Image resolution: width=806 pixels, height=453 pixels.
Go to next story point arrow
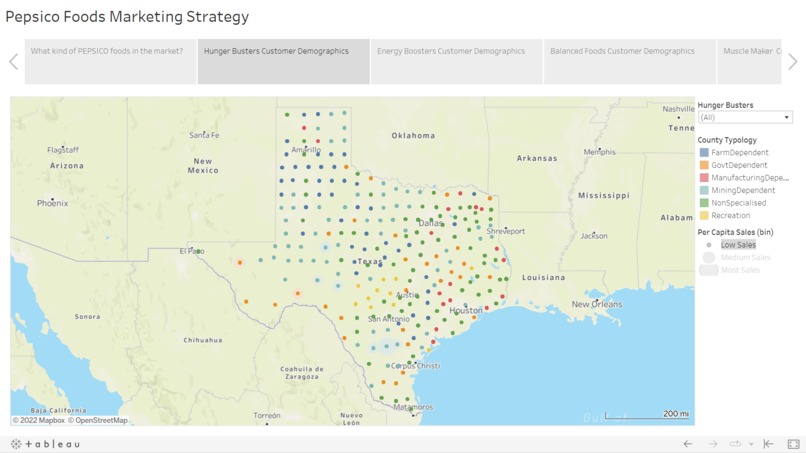point(793,62)
